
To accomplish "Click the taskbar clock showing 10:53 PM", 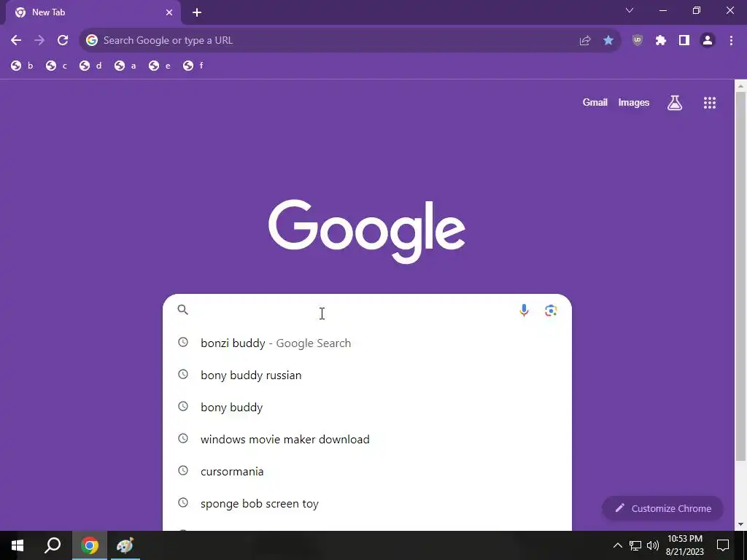I will (684, 545).
